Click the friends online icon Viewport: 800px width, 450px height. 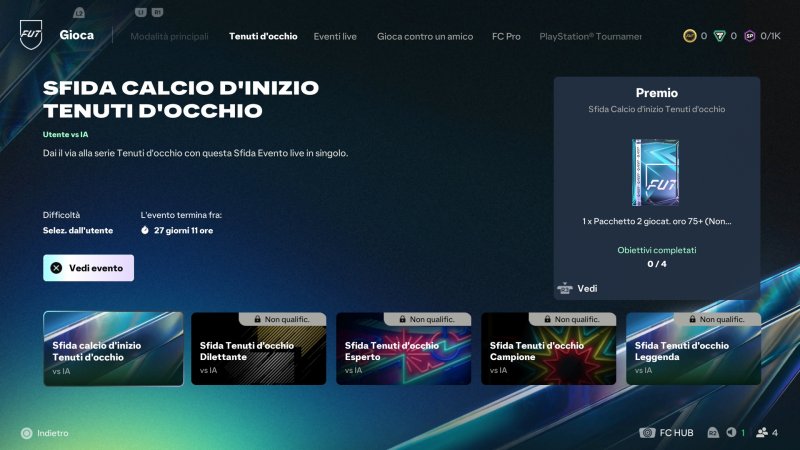point(762,433)
